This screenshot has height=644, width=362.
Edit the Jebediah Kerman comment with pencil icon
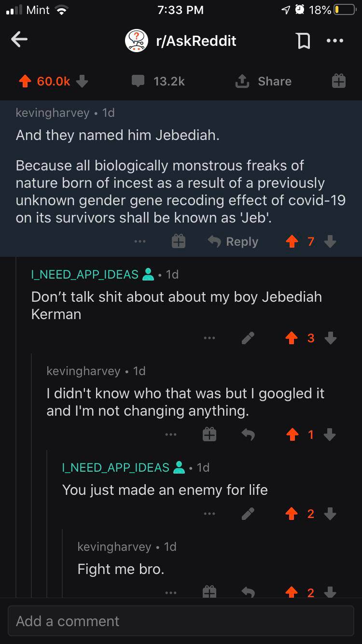pos(248,338)
